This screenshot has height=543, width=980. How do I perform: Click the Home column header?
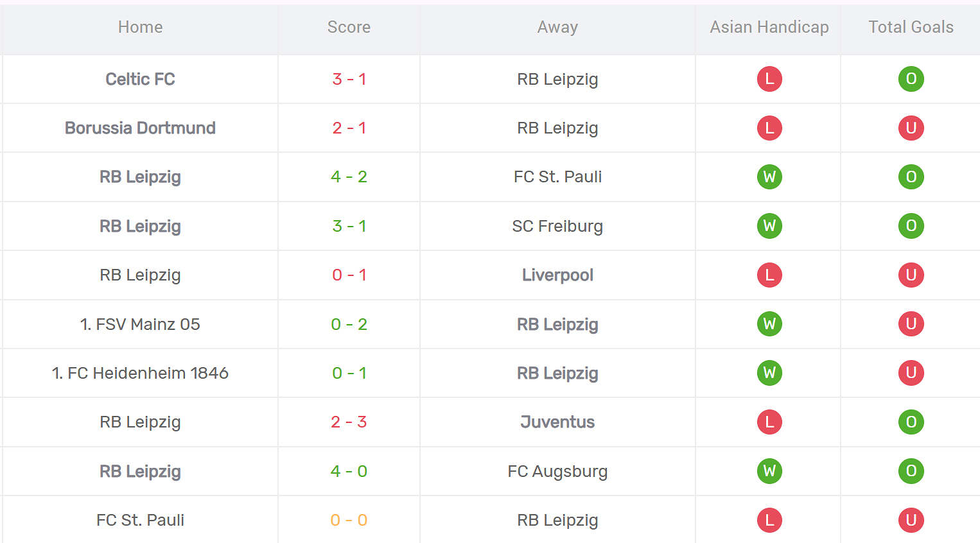click(x=140, y=27)
